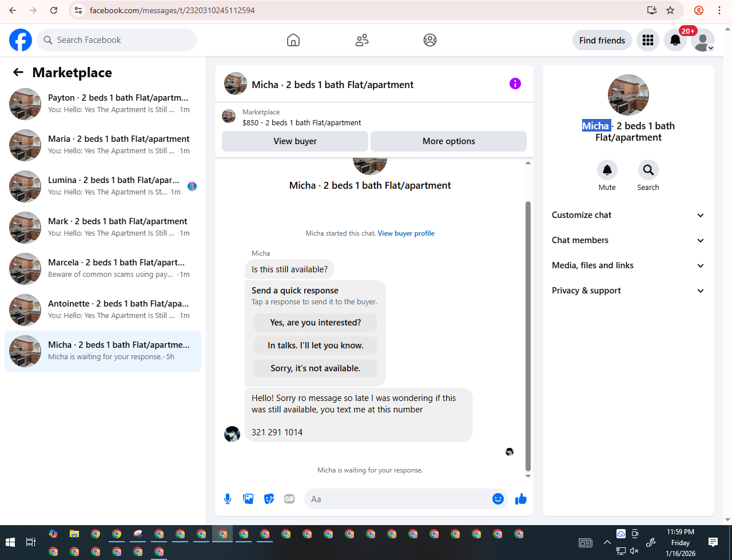
Task: Click the chat header title Micha · 2 beds
Action: pos(333,85)
